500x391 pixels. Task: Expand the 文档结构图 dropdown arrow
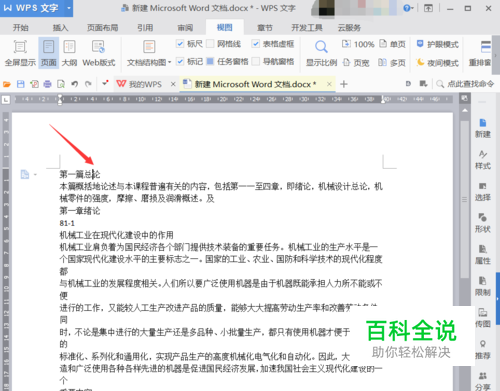coord(169,62)
